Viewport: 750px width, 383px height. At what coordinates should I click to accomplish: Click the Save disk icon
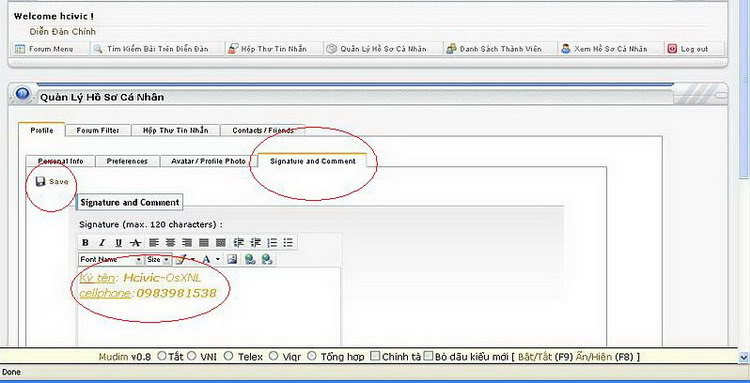(x=41, y=182)
